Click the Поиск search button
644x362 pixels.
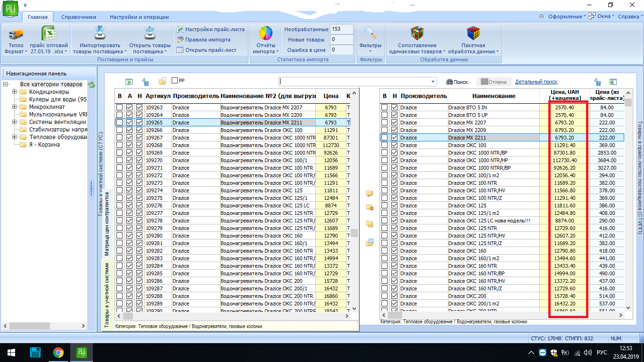(457, 82)
